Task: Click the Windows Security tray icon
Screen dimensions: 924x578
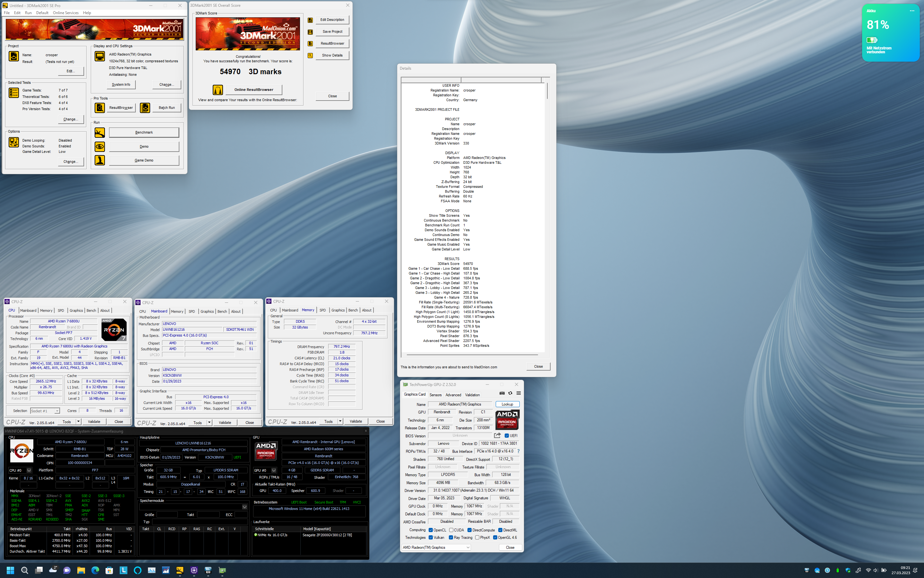Action: coord(848,570)
